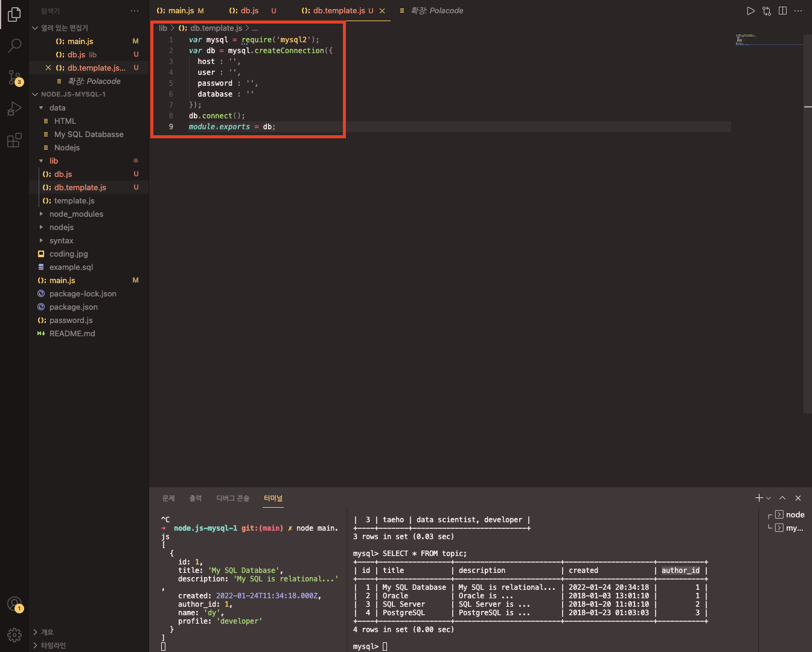Open 확장: Polacode in open editors list
Screen dimensions: 812x652
[x=89, y=81]
